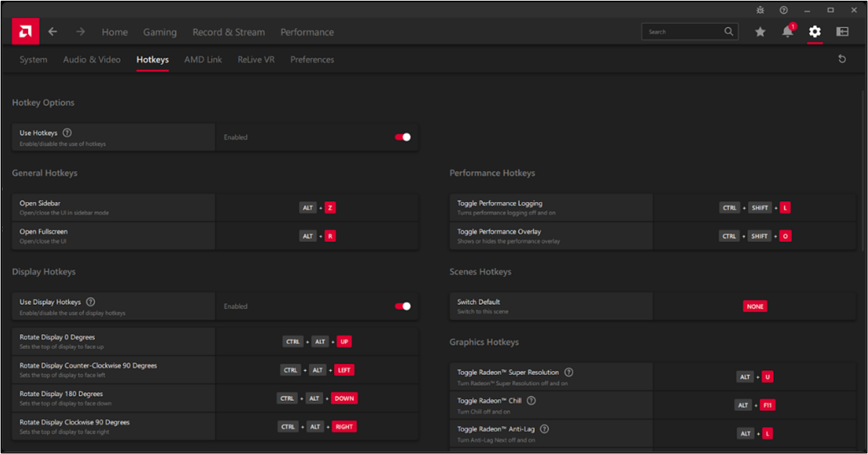
Task: Open the Performance tab
Action: coord(307,32)
